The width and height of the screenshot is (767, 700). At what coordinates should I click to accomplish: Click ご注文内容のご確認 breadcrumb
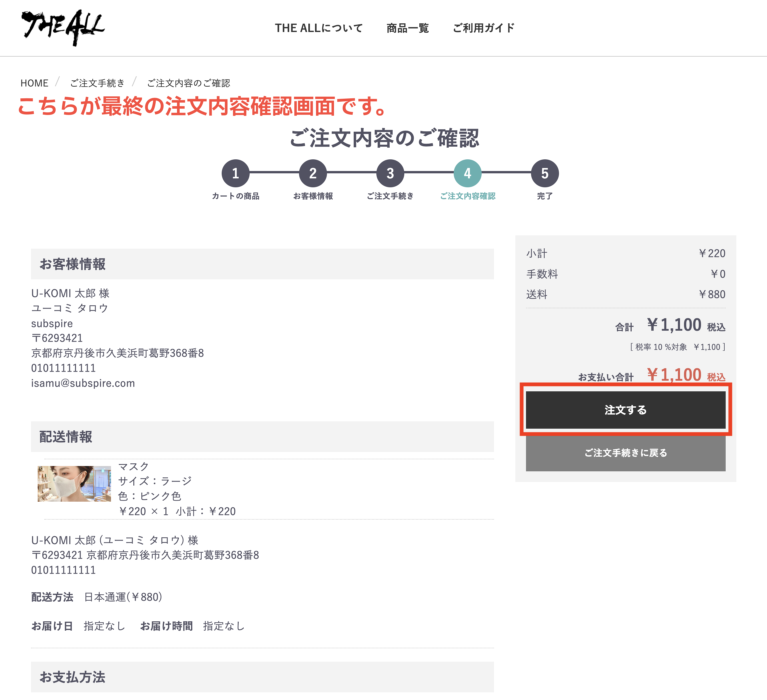[x=188, y=83]
